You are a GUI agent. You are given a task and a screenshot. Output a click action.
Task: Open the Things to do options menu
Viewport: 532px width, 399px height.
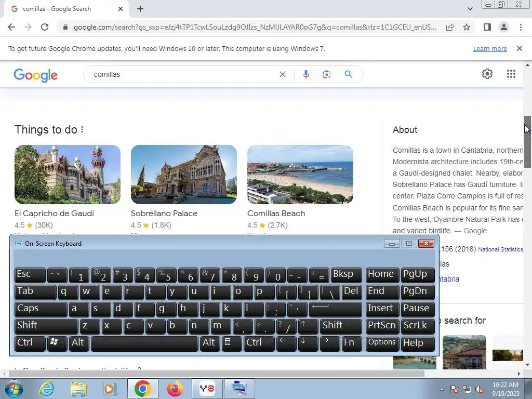click(82, 129)
